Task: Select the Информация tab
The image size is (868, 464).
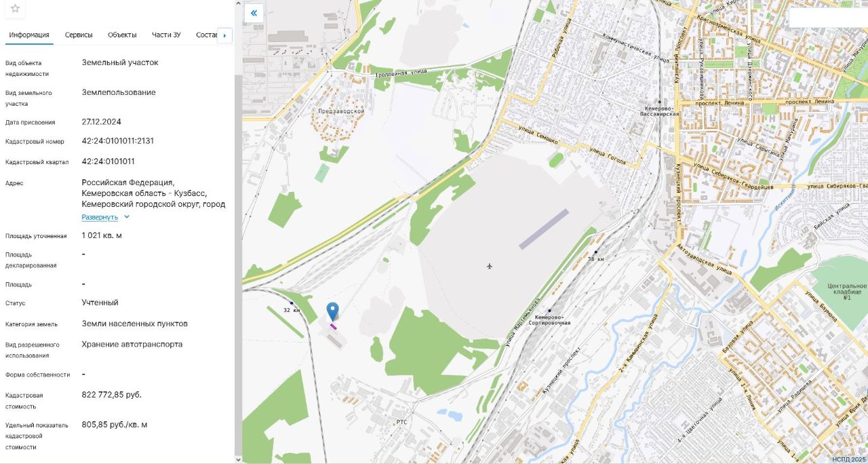Action: point(29,35)
